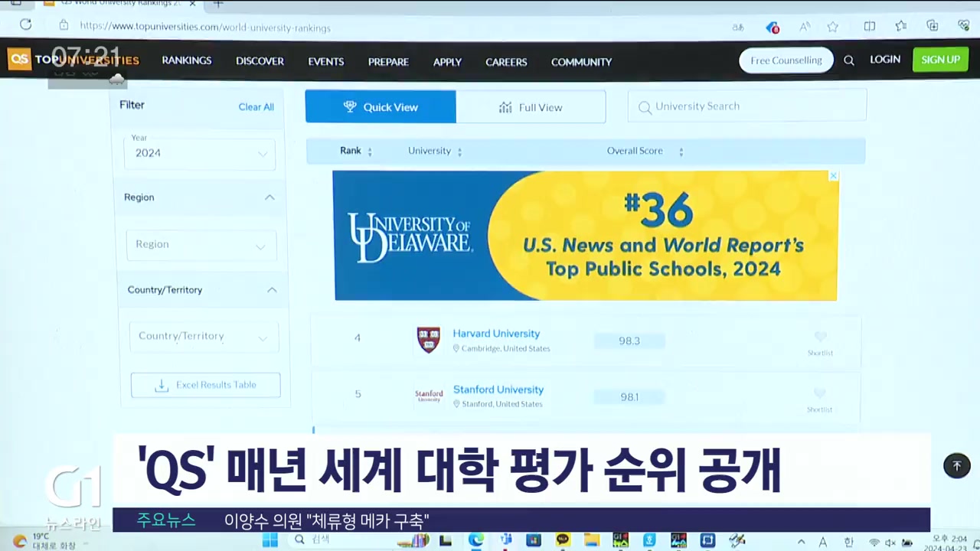
Task: Click the QS Top Universities logo
Action: pyautogui.click(x=73, y=60)
